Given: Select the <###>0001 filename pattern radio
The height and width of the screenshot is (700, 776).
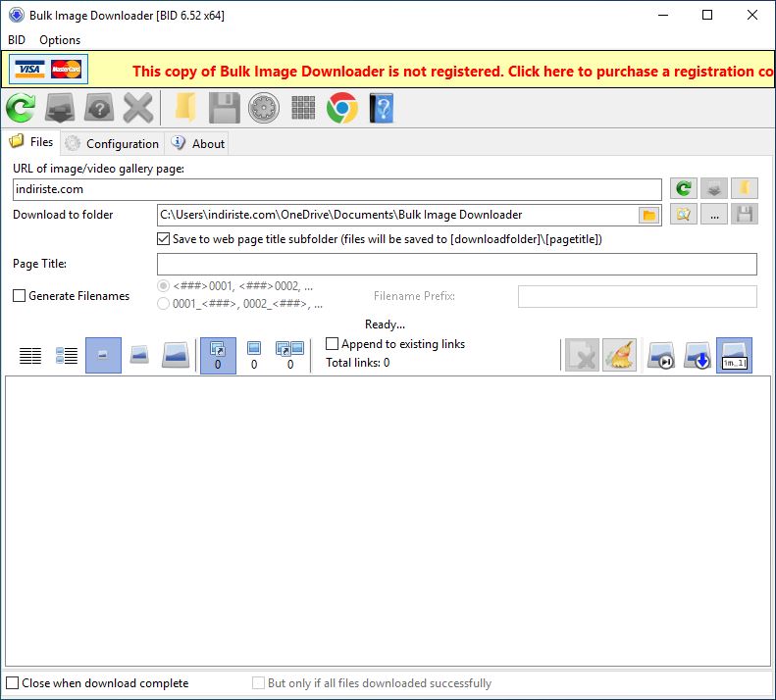Looking at the screenshot, I should (163, 286).
